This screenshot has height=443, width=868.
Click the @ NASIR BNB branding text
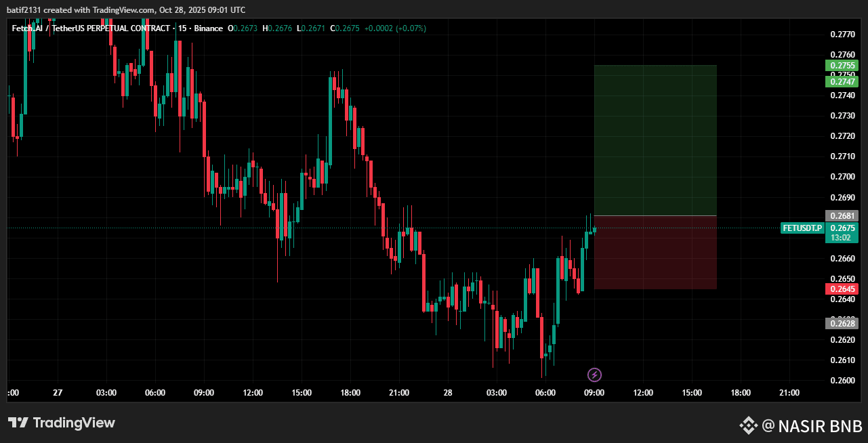[x=810, y=427]
